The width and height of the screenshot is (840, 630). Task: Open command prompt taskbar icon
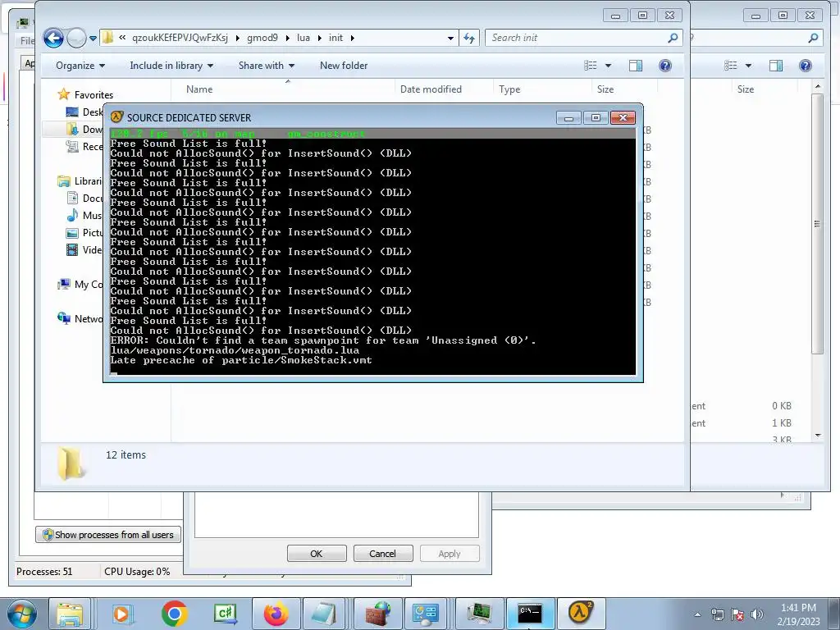pos(530,614)
